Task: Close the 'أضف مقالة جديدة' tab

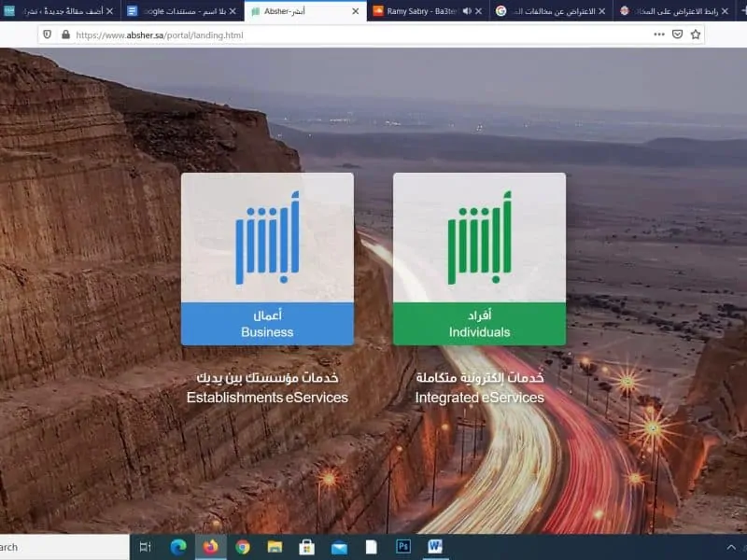Action: (x=109, y=11)
